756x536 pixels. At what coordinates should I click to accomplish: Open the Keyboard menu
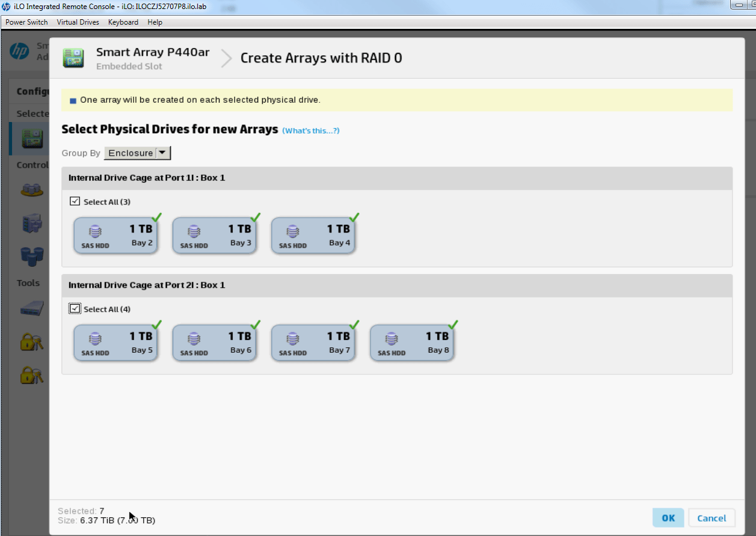pyautogui.click(x=123, y=22)
